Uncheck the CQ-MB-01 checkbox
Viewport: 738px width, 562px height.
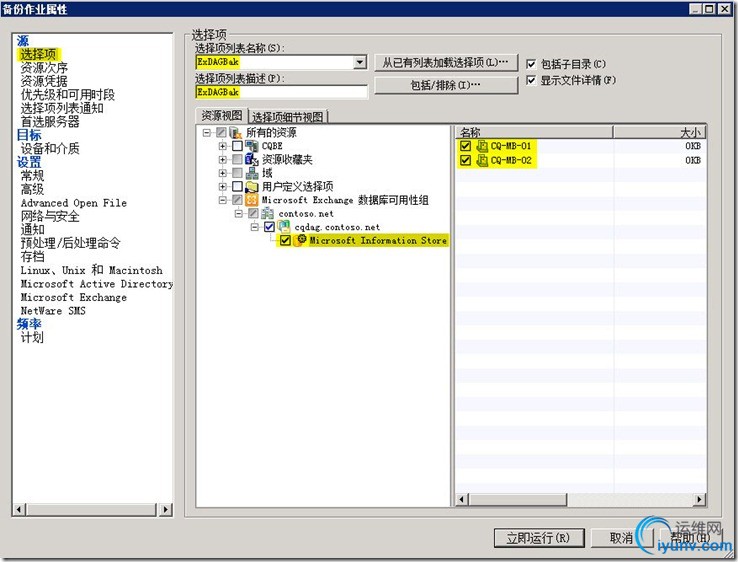[x=465, y=146]
